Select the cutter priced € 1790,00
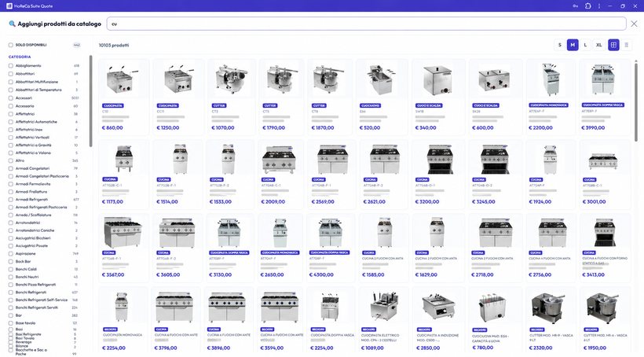Viewport: 644px width, 357px height. coord(283,97)
